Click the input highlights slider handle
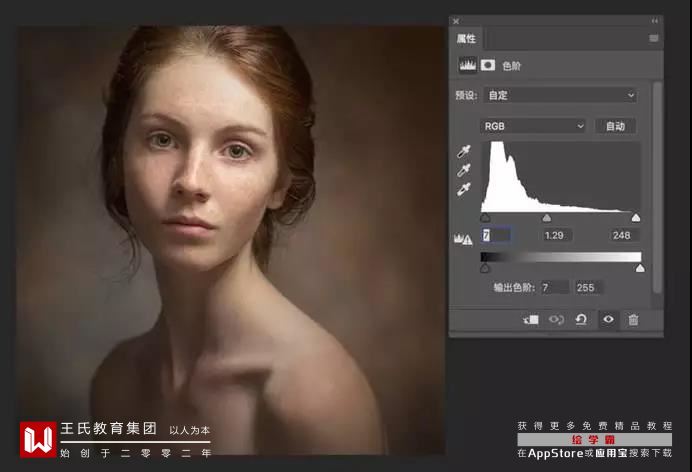Viewport: 692px width, 472px height. [x=636, y=217]
